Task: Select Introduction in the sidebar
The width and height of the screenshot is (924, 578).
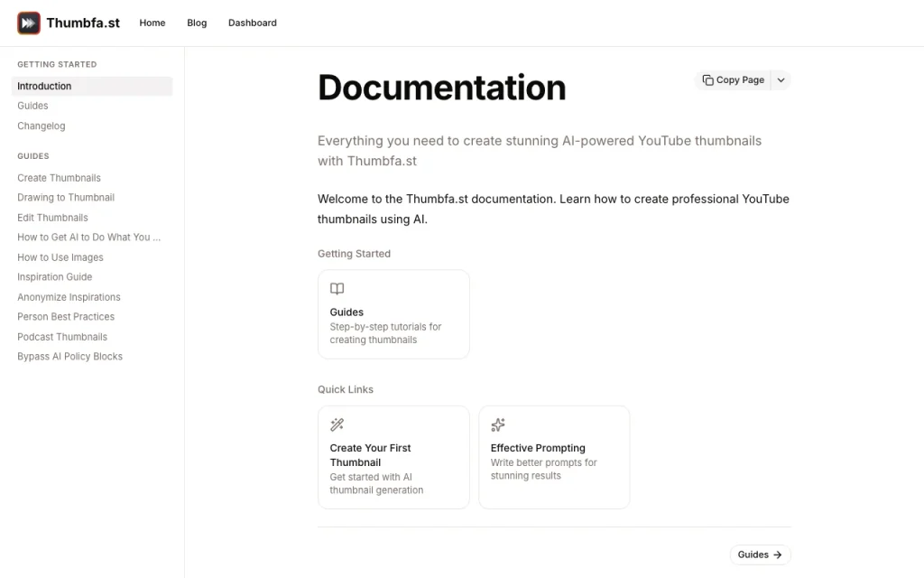Action: [92, 86]
